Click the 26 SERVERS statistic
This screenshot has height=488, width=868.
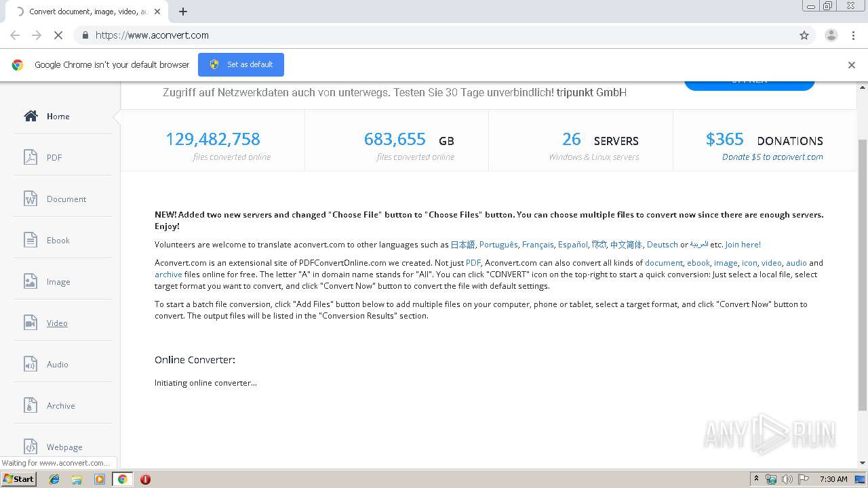pos(600,140)
